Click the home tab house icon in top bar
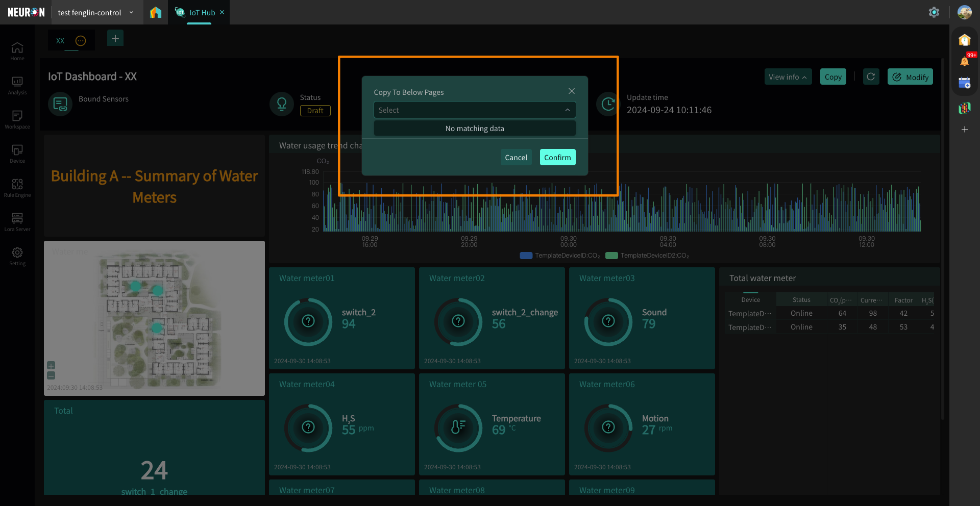980x506 pixels. click(x=156, y=12)
